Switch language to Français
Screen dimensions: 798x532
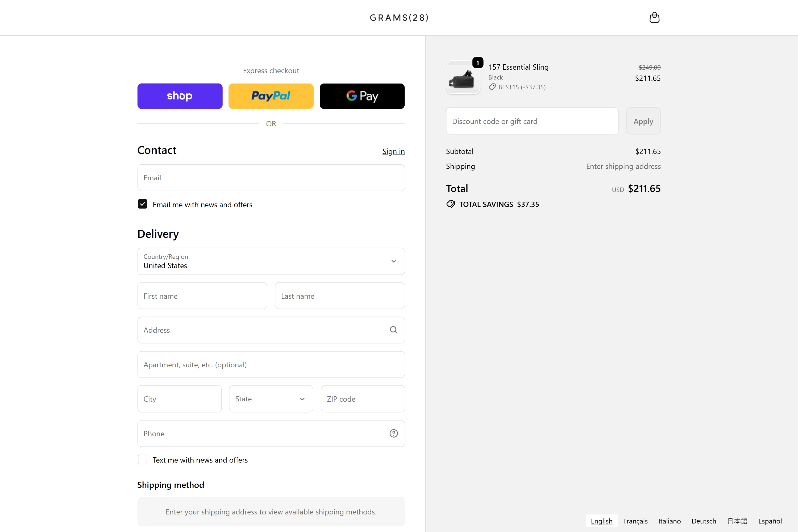[635, 521]
